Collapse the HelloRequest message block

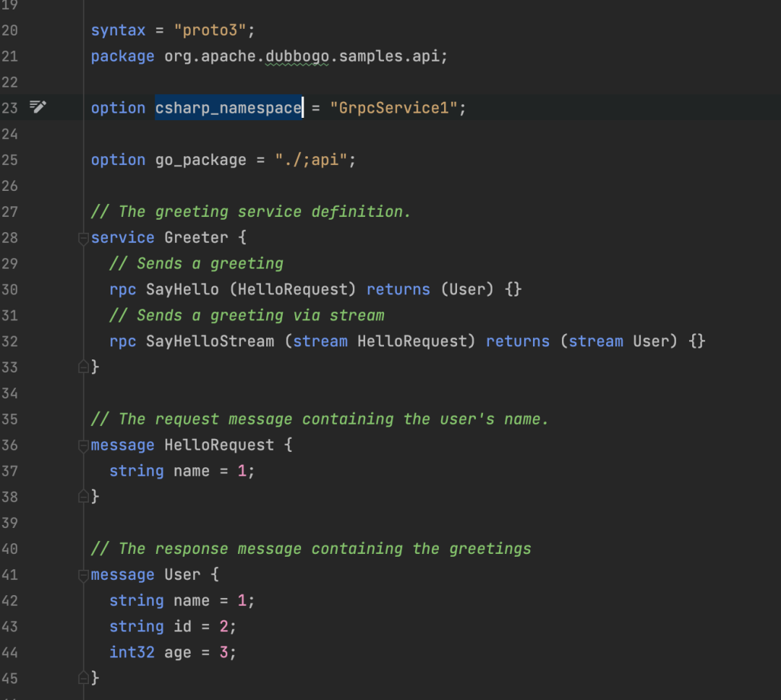coord(82,446)
